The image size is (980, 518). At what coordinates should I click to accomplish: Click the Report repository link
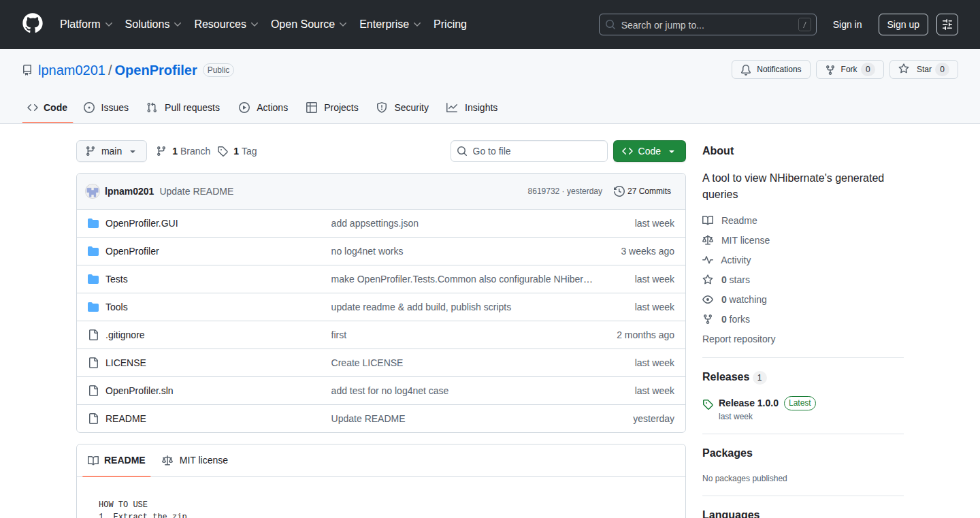point(739,339)
